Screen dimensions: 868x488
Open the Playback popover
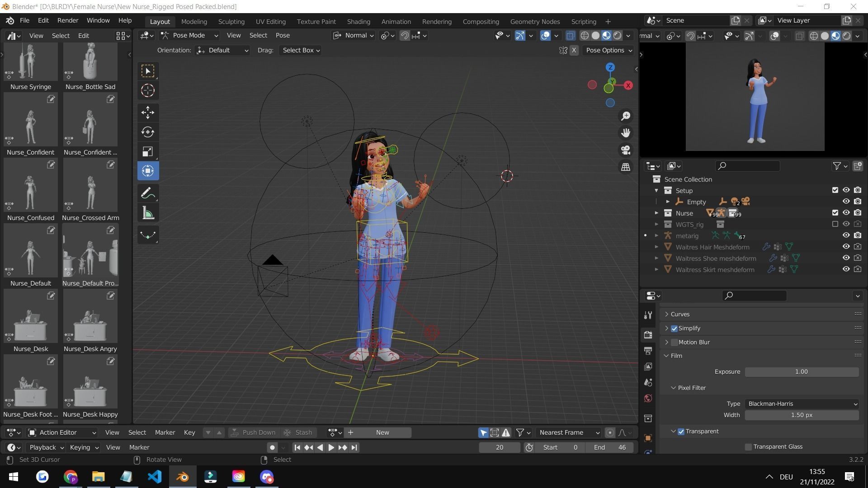(46, 447)
